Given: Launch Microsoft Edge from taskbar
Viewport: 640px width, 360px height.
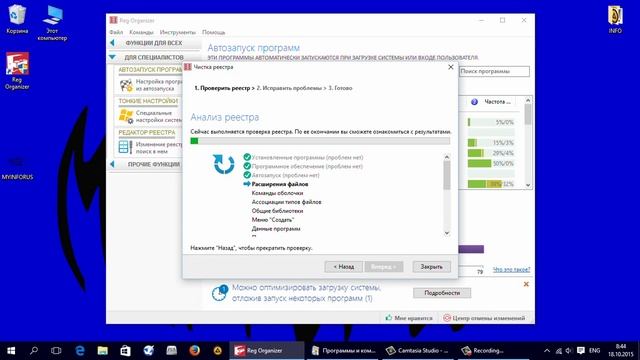Looking at the screenshot, I should [x=80, y=351].
